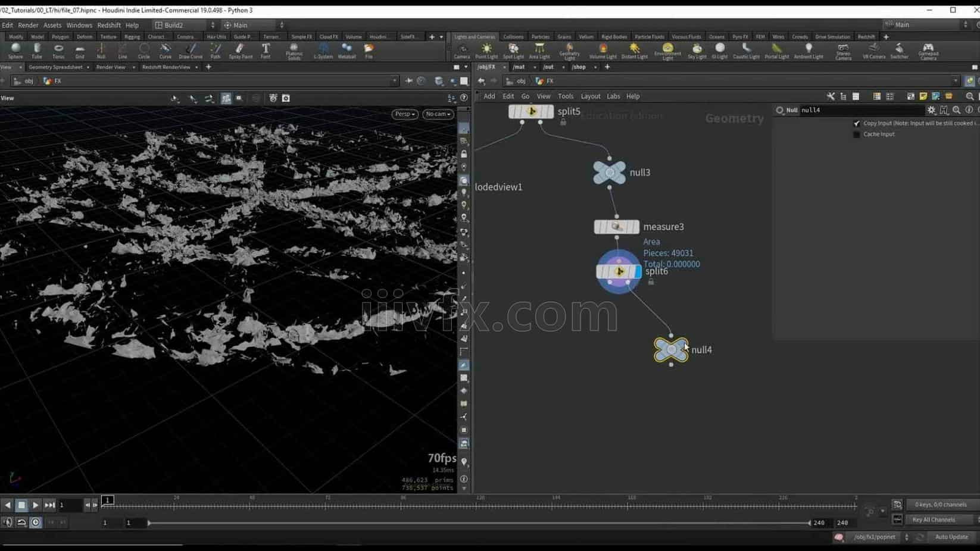Select the Camera shelf tool
Screen dimensions: 980x551
pyautogui.click(x=461, y=50)
